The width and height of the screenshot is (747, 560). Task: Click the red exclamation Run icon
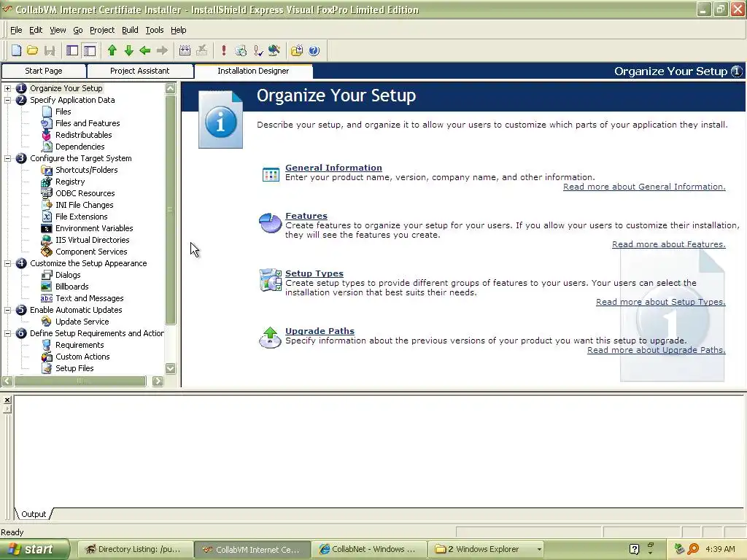coord(223,50)
